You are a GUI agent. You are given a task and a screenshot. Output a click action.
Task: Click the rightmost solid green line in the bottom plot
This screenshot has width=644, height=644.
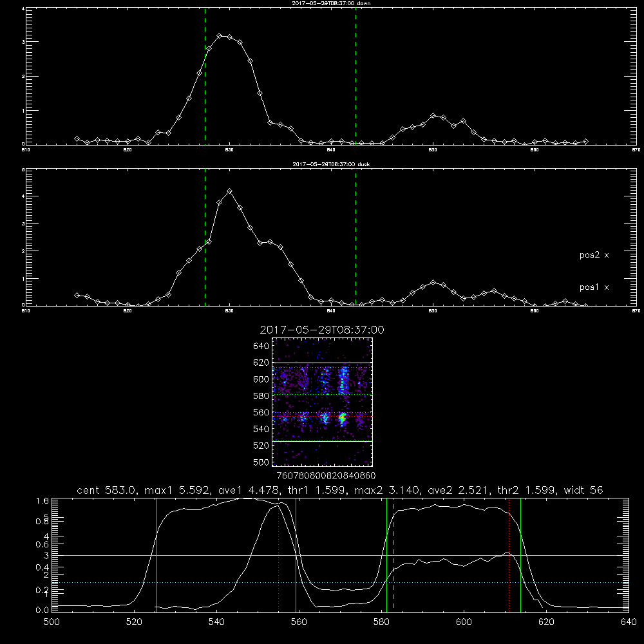[x=520, y=554]
